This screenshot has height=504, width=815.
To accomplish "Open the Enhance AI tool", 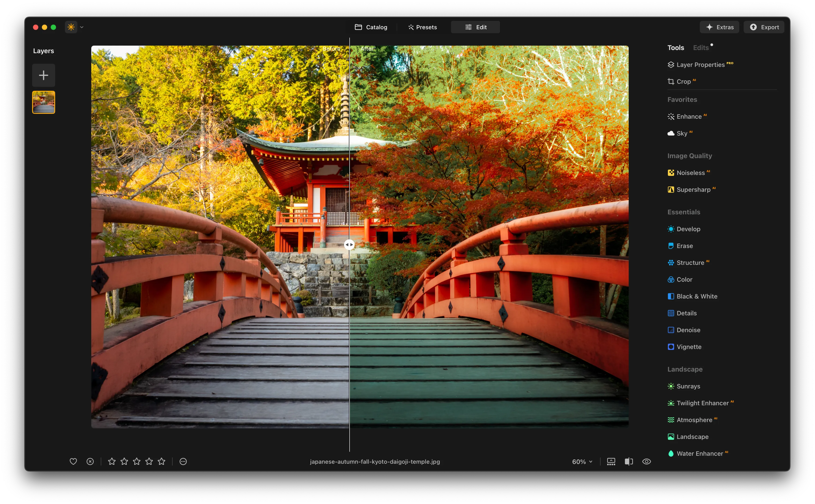I will click(689, 117).
